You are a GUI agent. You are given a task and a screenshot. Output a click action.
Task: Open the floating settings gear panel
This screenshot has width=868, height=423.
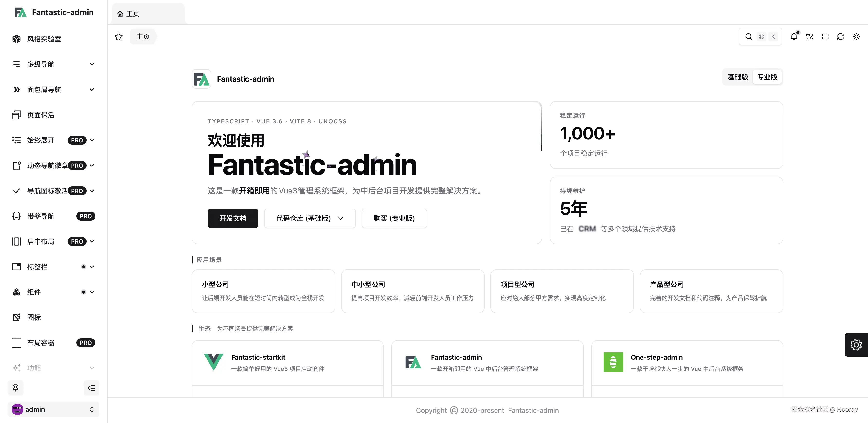click(856, 344)
